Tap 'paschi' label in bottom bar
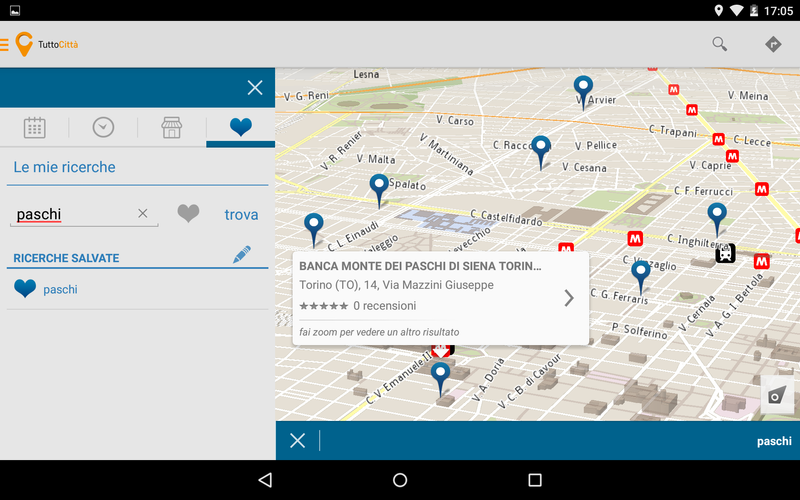 (x=774, y=441)
